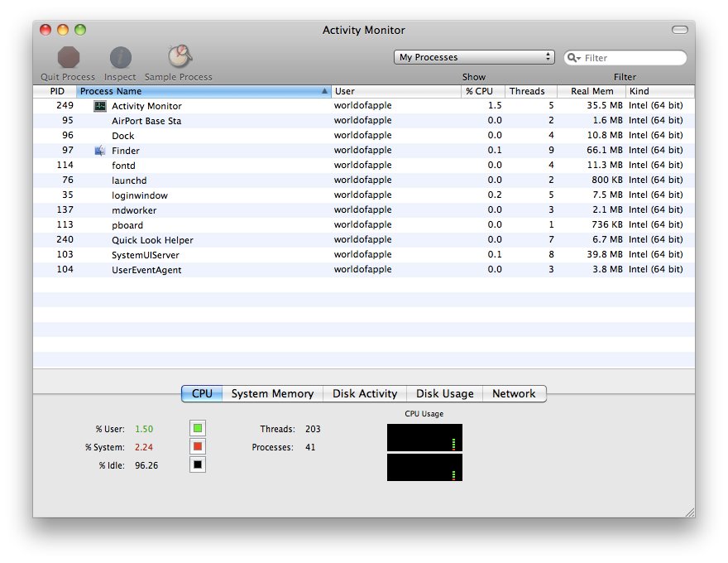Open the Inspect info icon
This screenshot has width=728, height=563.
pos(121,57)
